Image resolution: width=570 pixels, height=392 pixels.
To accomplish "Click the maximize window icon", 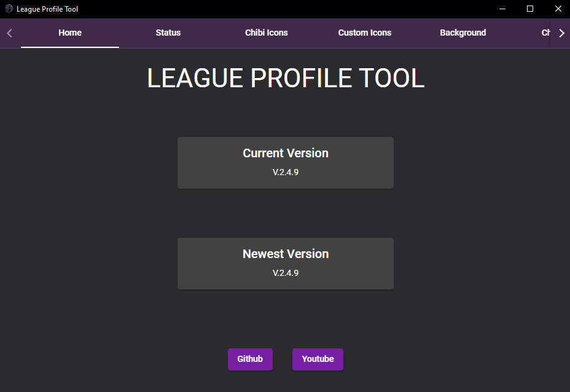I will (530, 9).
